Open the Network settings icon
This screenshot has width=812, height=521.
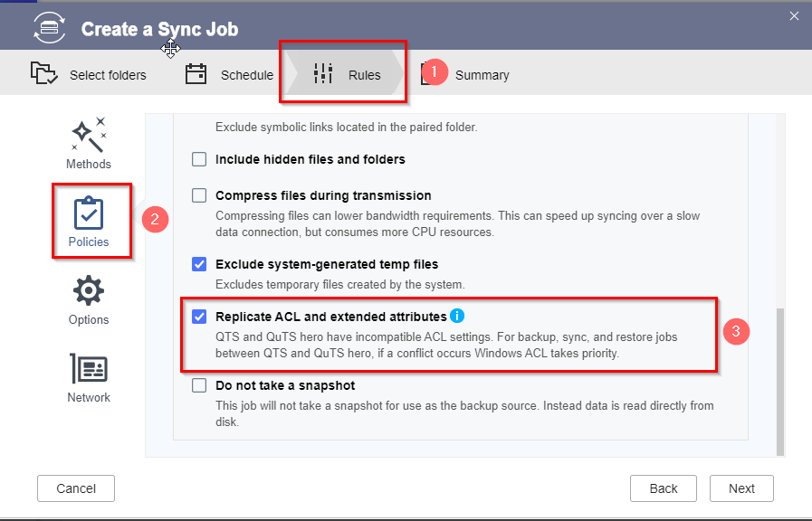click(x=88, y=367)
